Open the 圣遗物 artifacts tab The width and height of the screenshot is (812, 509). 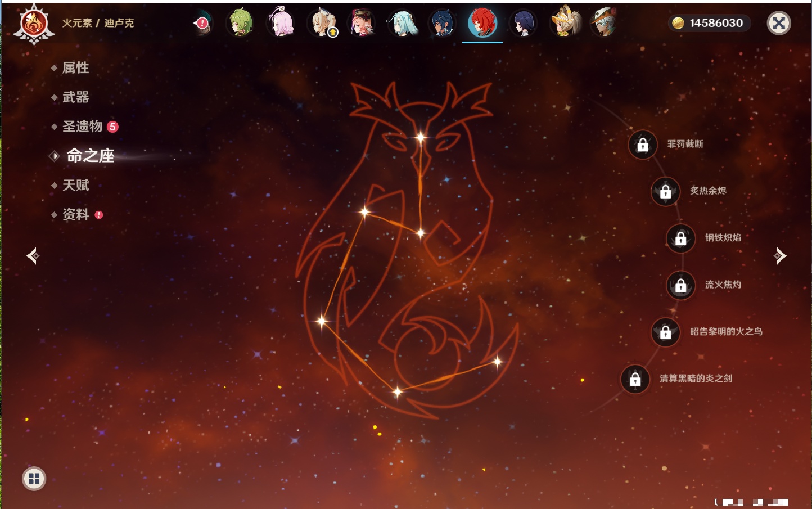82,127
